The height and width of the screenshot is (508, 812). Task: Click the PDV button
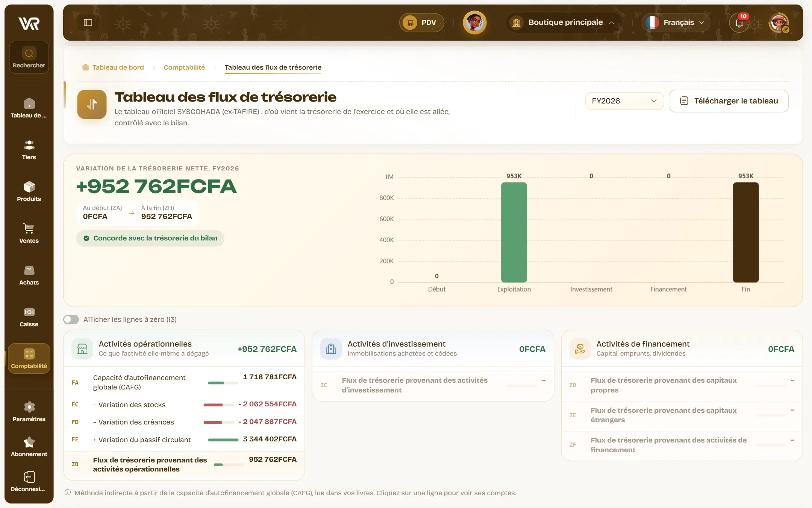(421, 23)
